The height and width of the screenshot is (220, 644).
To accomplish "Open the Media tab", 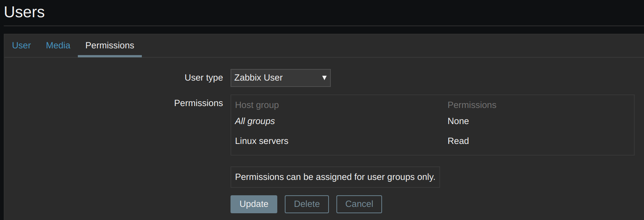I will 58,45.
